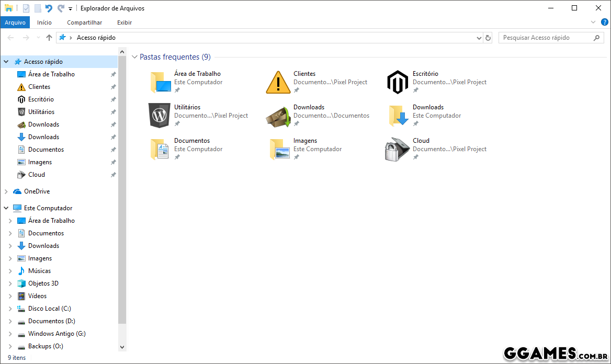Switch to the Exibir ribbon tab
The image size is (611, 364).
[125, 22]
